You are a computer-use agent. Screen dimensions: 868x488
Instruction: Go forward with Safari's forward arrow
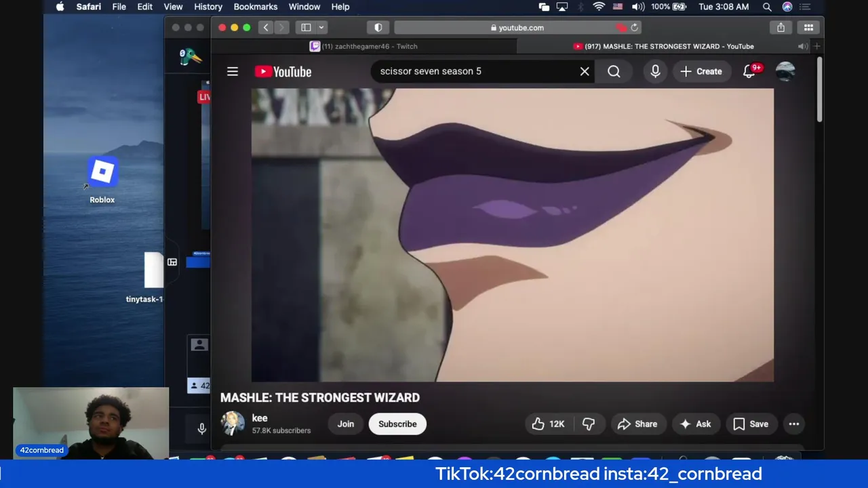[x=281, y=28]
